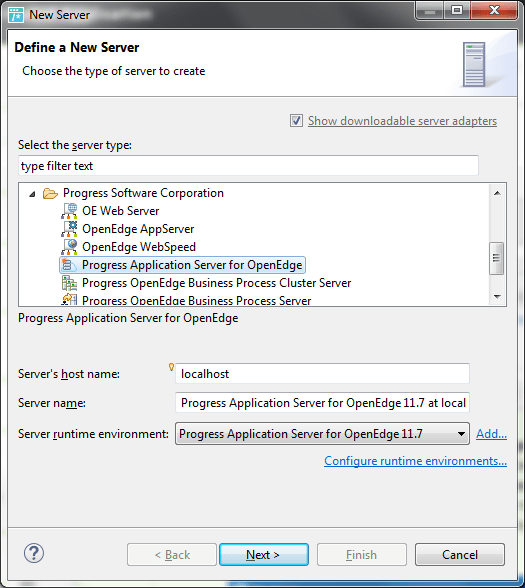This screenshot has height=588, width=525.
Task: Click the OpenEdge WebSpeed globe icon
Action: pyautogui.click(x=69, y=247)
